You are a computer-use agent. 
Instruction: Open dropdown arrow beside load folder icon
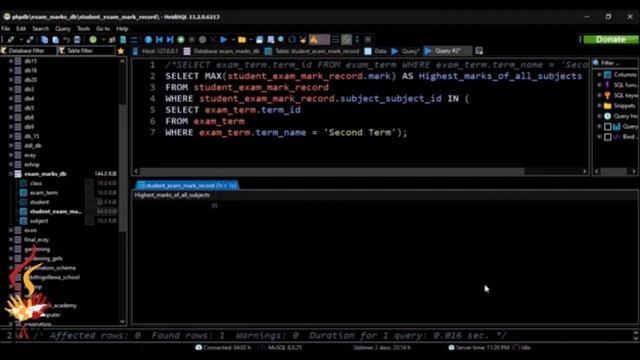(x=251, y=40)
